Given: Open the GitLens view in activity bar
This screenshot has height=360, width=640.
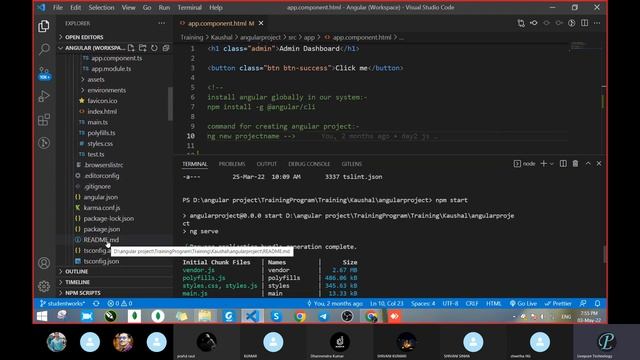Looking at the screenshot, I should (x=44, y=142).
